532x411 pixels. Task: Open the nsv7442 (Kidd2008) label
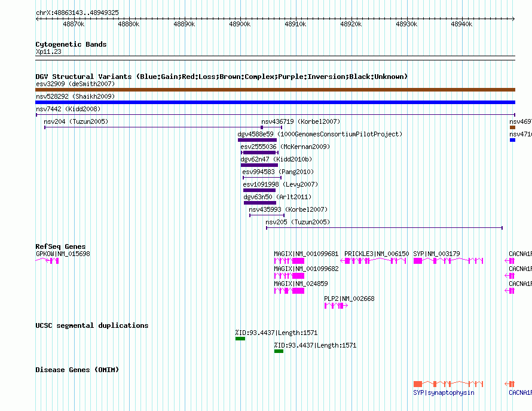pos(68,109)
